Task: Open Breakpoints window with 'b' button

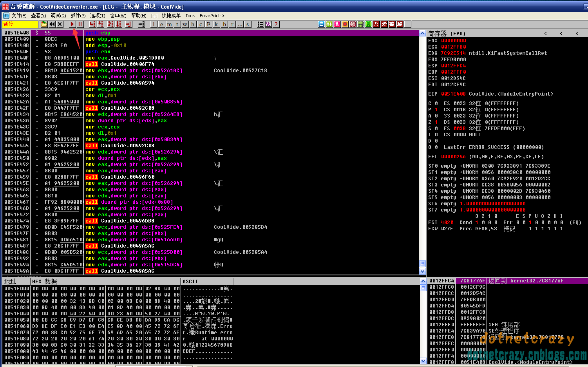Action: [224, 24]
